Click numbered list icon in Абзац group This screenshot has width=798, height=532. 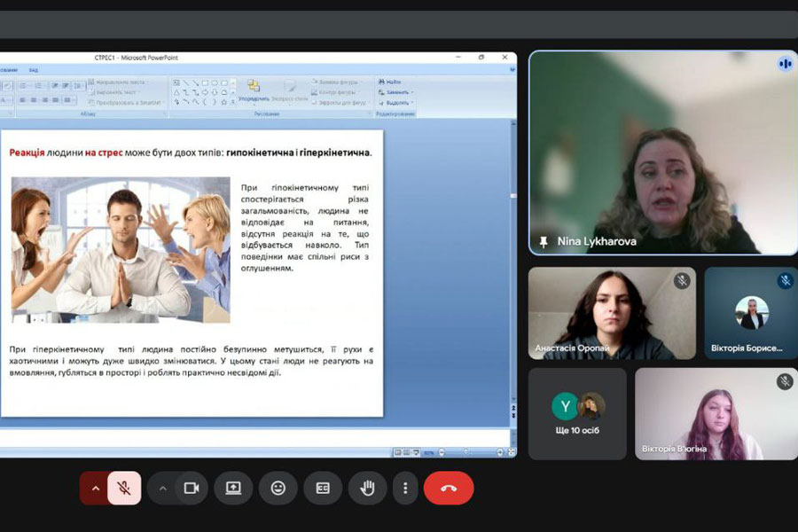tap(39, 85)
